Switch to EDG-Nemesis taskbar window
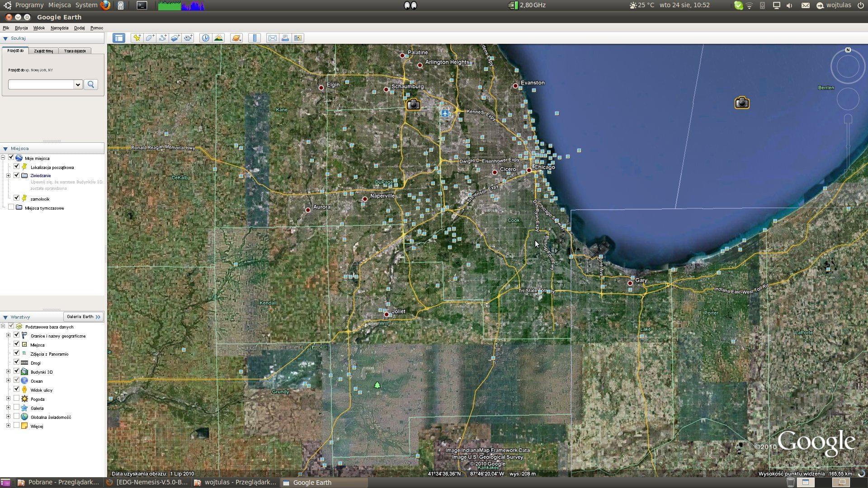This screenshot has width=868, height=488. point(147,483)
